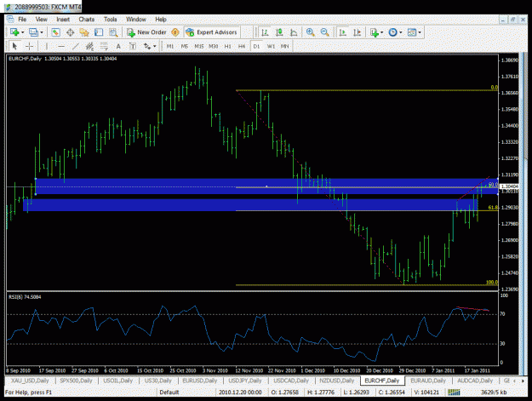This screenshot has width=532, height=401.
Task: Switch to EURUSD,Daily chart tab
Action: (200, 381)
